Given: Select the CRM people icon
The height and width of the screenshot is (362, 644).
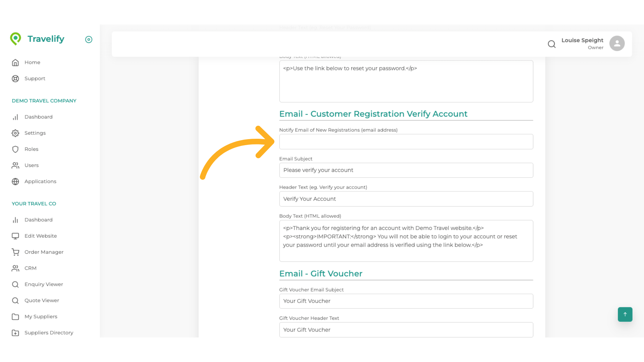Looking at the screenshot, I should pyautogui.click(x=15, y=268).
